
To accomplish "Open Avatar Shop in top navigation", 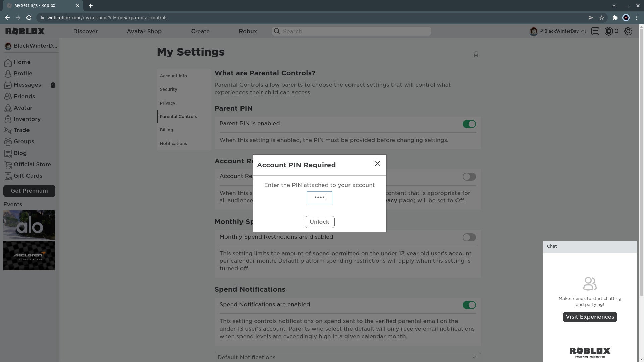I will [x=144, y=31].
